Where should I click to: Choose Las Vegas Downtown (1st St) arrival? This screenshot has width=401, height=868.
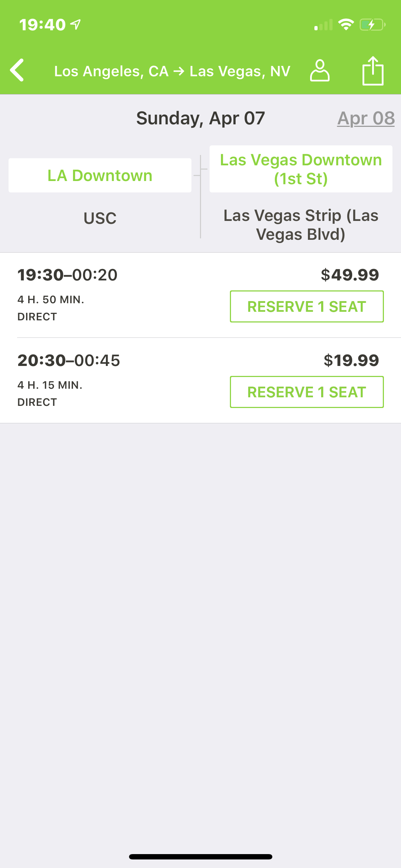click(301, 169)
